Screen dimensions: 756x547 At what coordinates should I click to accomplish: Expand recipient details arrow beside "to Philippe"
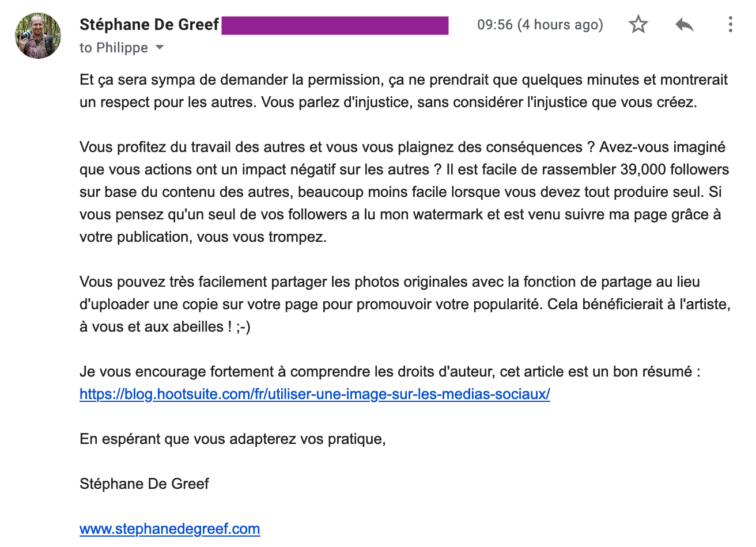(x=159, y=48)
